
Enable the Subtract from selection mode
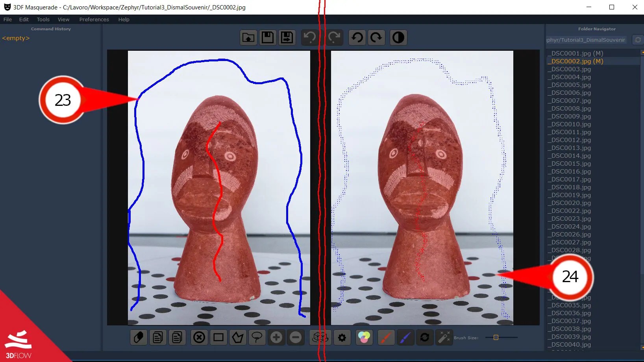(x=296, y=338)
